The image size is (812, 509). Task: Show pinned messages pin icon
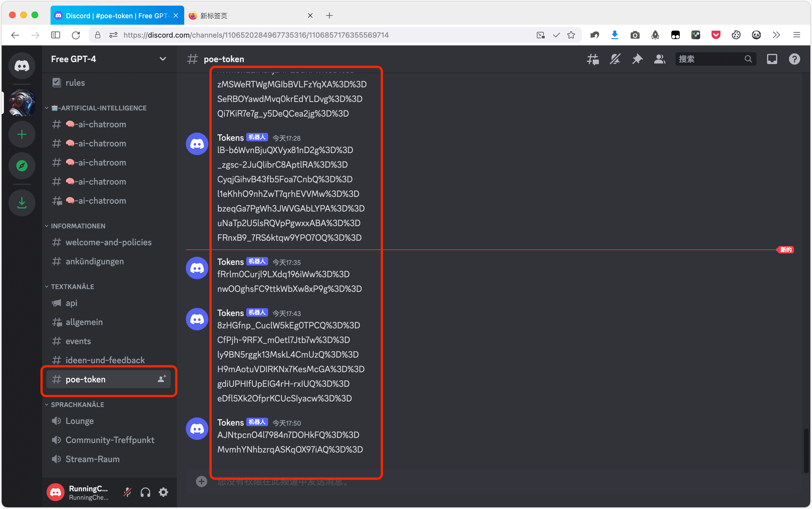pyautogui.click(x=637, y=59)
